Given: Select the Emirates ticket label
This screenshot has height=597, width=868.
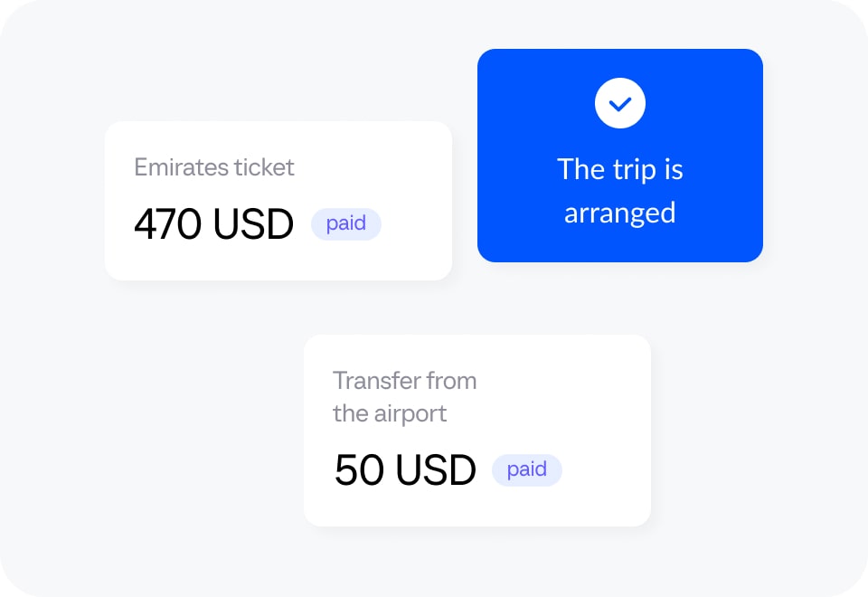Looking at the screenshot, I should point(214,167).
